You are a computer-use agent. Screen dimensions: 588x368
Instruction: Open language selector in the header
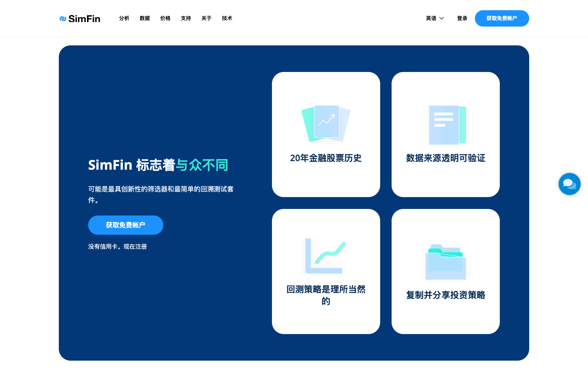click(434, 18)
